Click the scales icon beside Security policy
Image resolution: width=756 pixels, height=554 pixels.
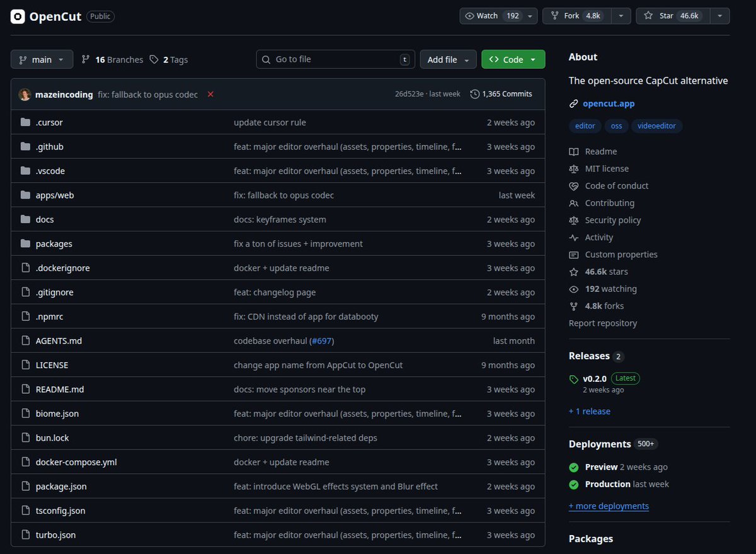(573, 221)
